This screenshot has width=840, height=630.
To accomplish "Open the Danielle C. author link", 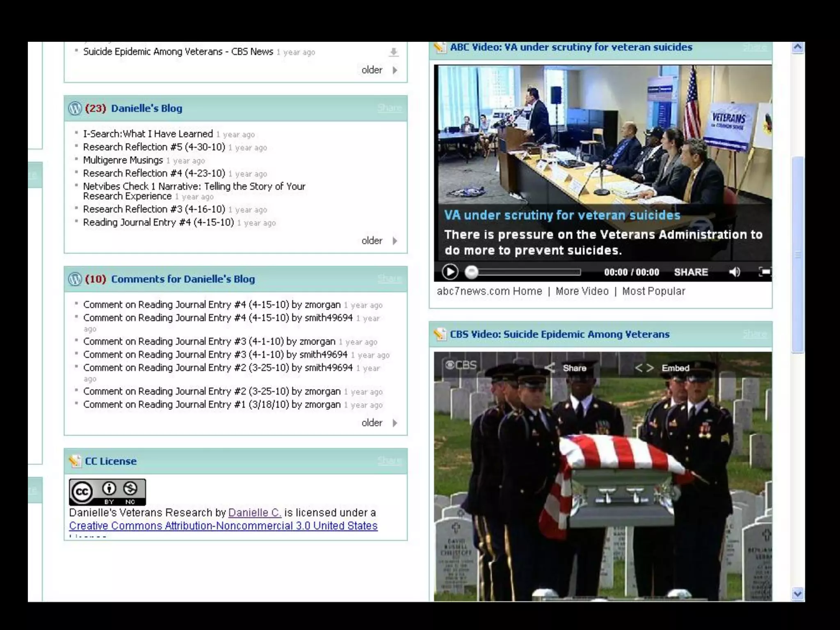I will pyautogui.click(x=254, y=513).
